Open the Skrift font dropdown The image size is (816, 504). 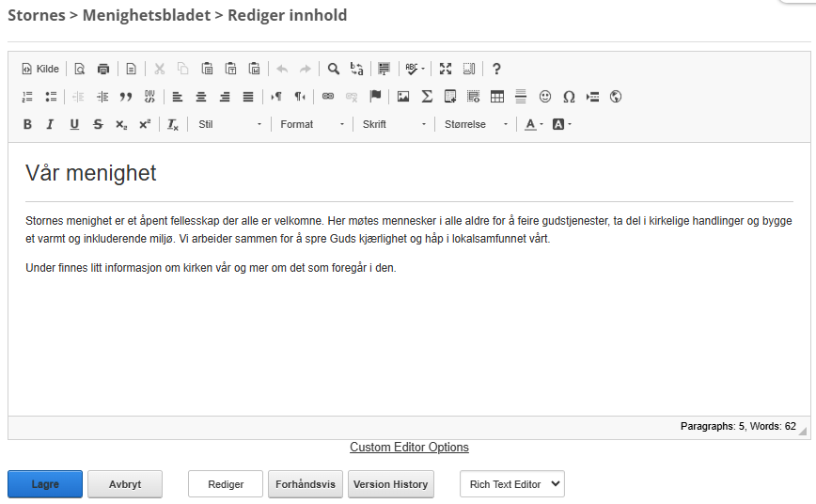(x=394, y=124)
